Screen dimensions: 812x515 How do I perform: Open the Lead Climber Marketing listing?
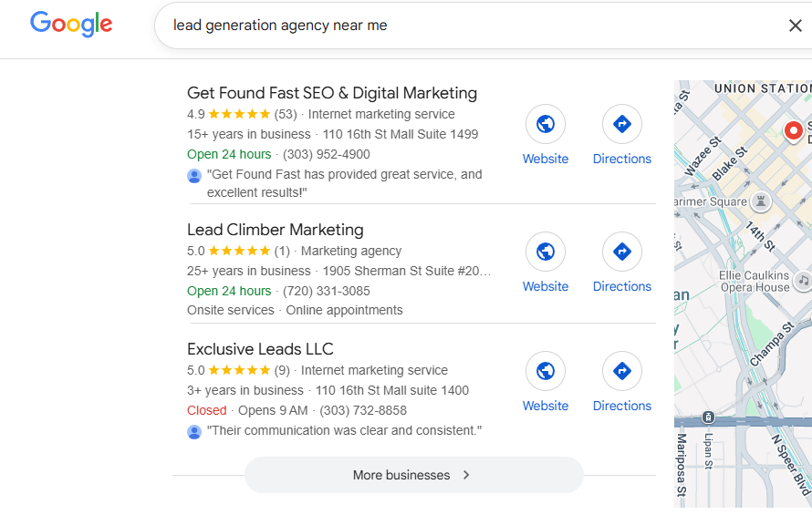pos(275,230)
